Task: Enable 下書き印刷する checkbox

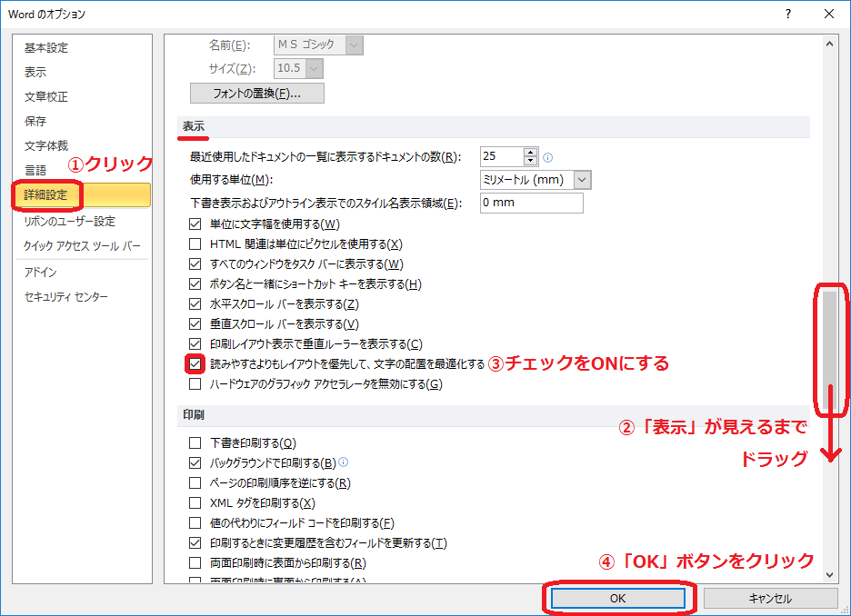Action: [195, 443]
